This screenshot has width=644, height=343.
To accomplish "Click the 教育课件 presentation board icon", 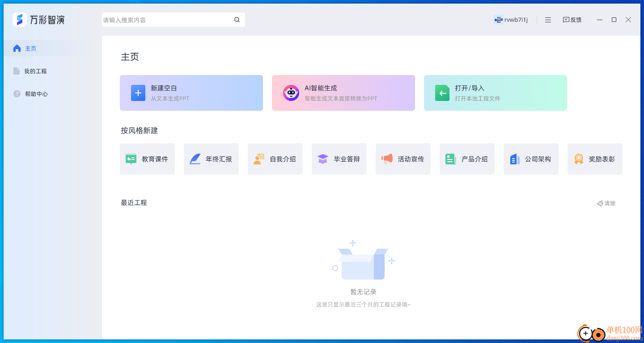I will pos(131,159).
